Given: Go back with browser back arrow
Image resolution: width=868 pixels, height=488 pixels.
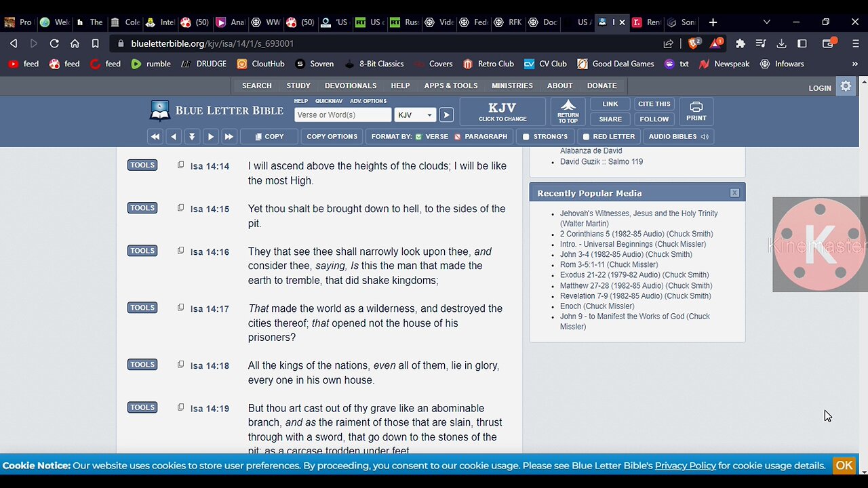Looking at the screenshot, I should [13, 43].
